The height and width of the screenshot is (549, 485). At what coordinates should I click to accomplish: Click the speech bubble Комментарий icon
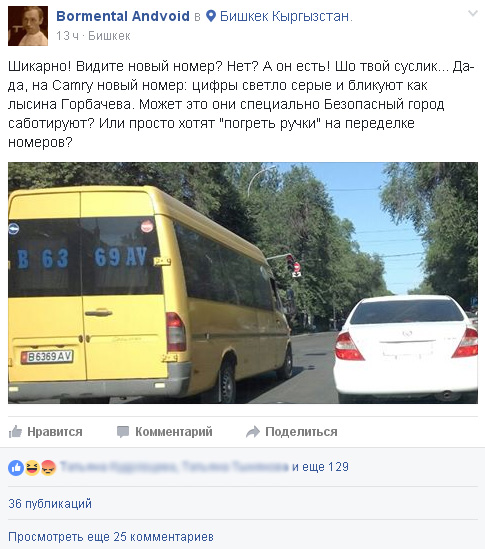(123, 432)
